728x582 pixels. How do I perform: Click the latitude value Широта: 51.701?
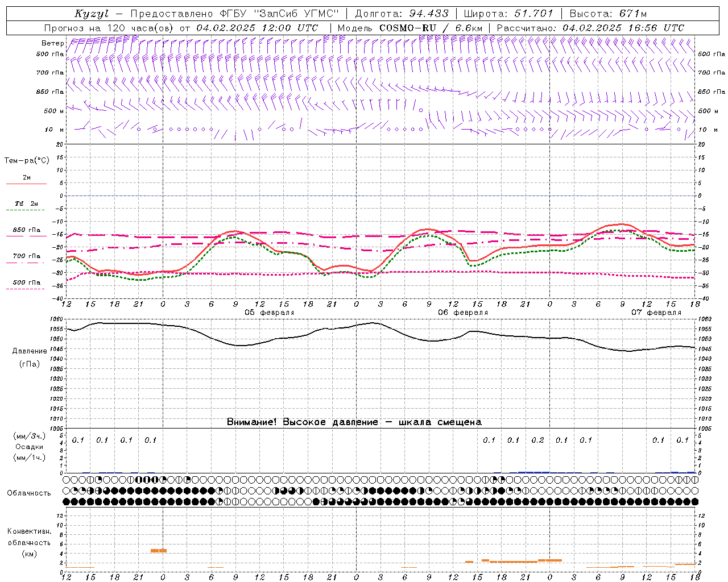pyautogui.click(x=507, y=14)
